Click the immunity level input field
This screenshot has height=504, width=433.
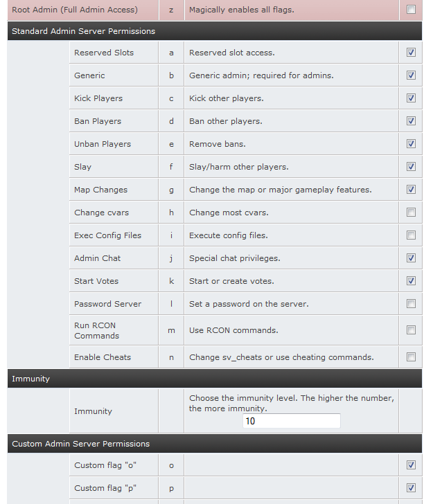point(292,421)
